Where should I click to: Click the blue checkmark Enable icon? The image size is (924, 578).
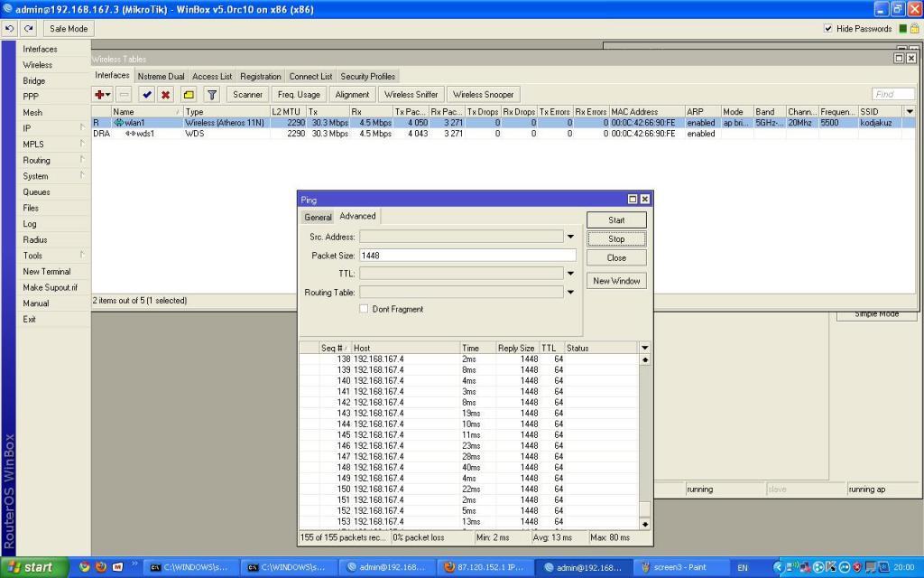click(x=146, y=95)
